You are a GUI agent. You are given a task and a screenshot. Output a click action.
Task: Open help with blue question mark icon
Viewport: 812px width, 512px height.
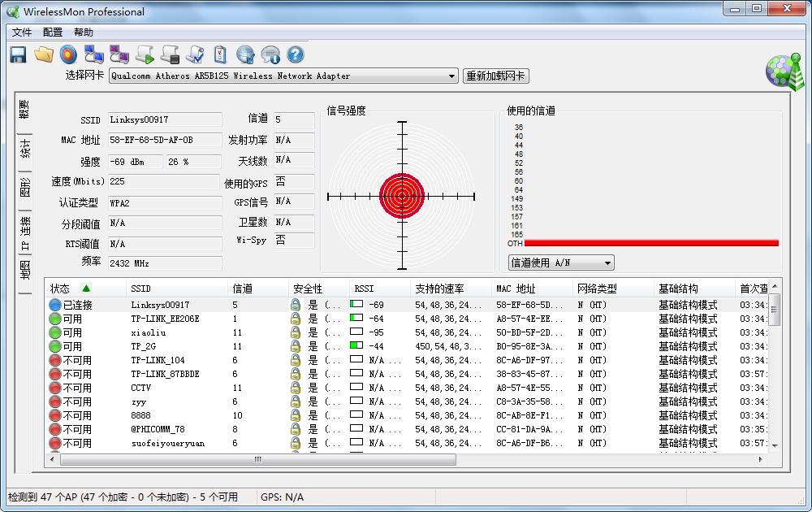click(296, 54)
